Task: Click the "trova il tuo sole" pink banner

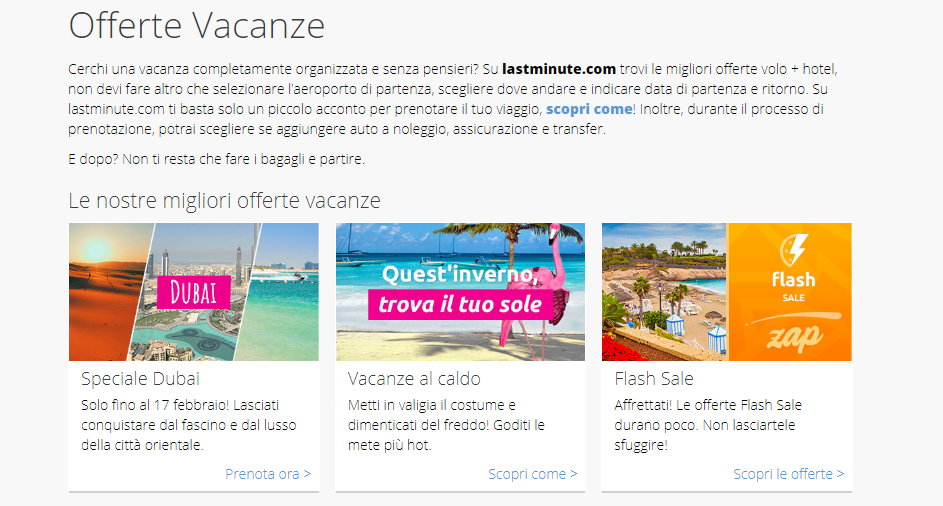Action: [461, 304]
